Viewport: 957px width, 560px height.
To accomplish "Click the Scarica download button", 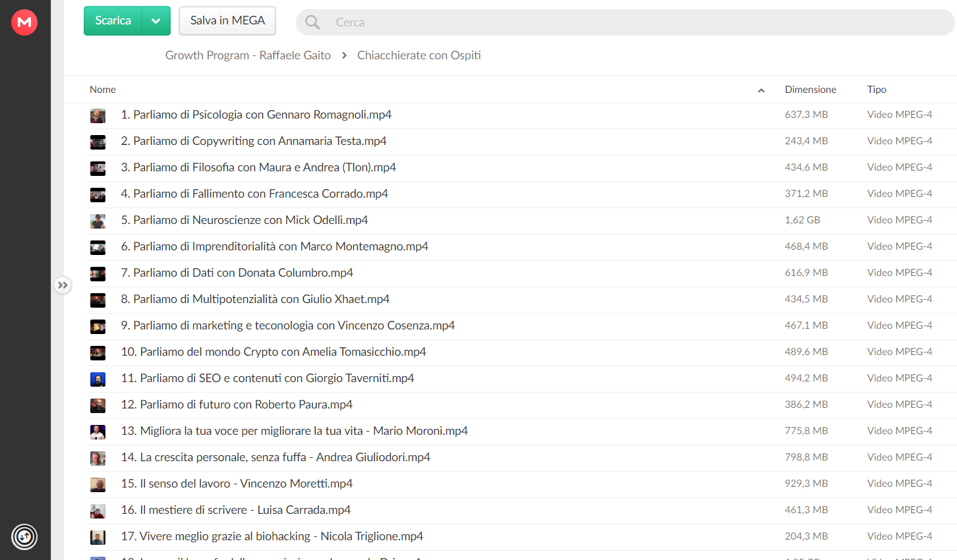I will [113, 20].
